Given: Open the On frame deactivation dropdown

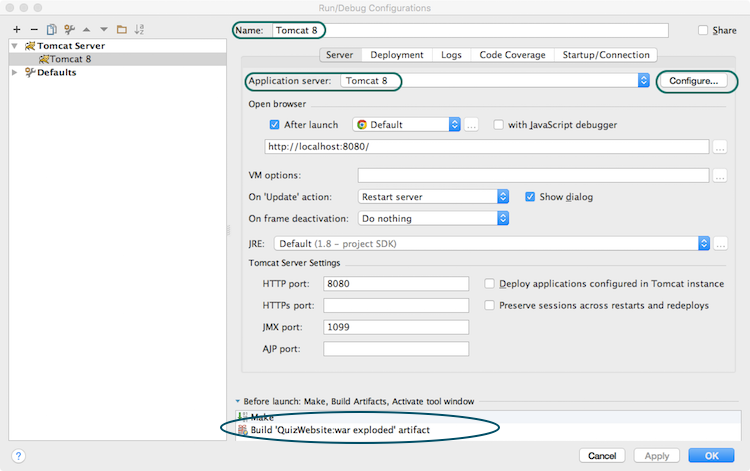Looking at the screenshot, I should [x=503, y=219].
